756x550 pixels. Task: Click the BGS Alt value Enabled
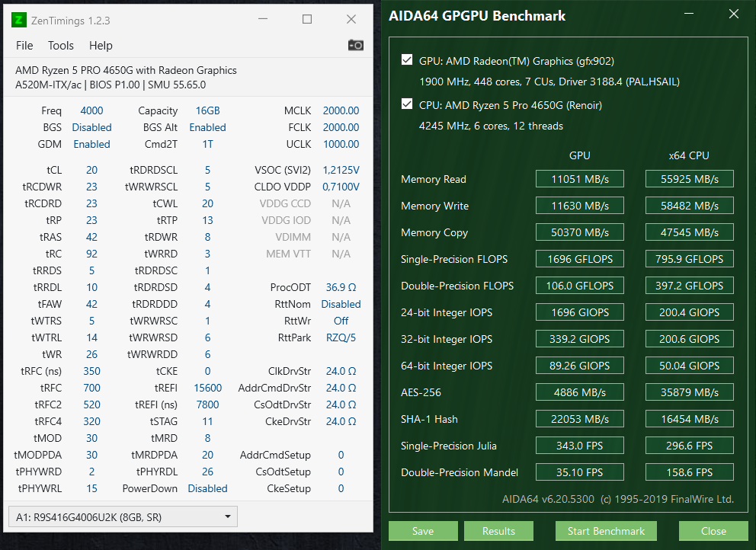(207, 127)
